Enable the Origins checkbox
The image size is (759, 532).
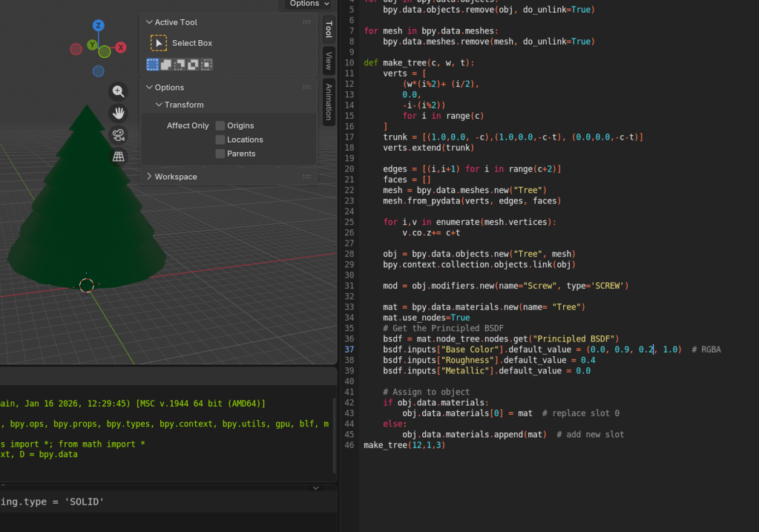click(220, 125)
